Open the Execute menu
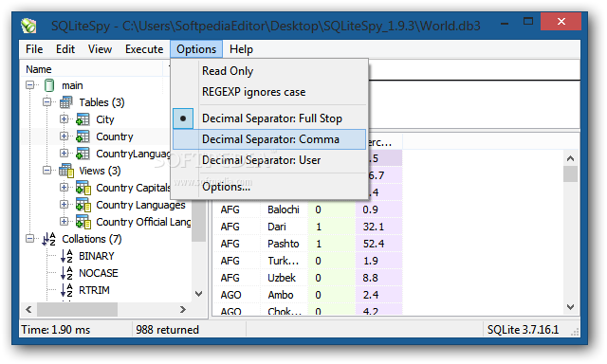Viewport: 607px width, 364px height. 144,49
